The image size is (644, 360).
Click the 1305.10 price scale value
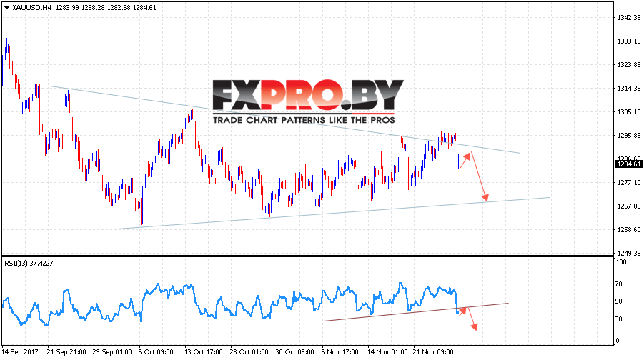tap(629, 111)
